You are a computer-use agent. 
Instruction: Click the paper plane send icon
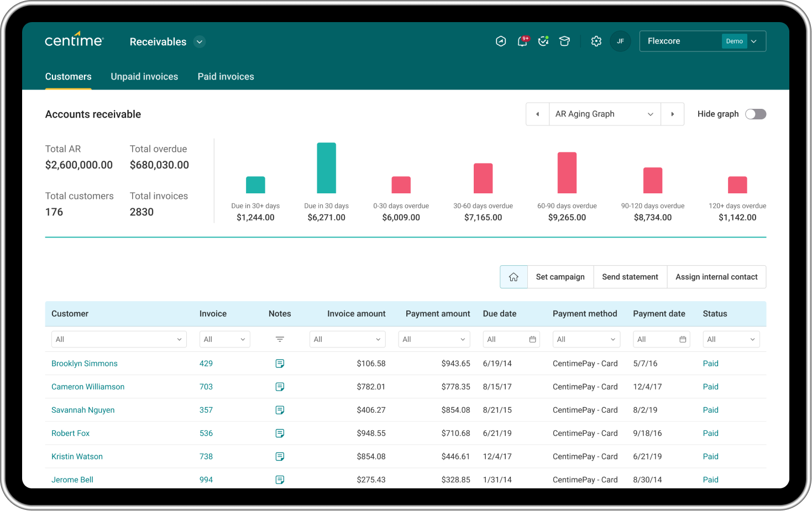501,41
